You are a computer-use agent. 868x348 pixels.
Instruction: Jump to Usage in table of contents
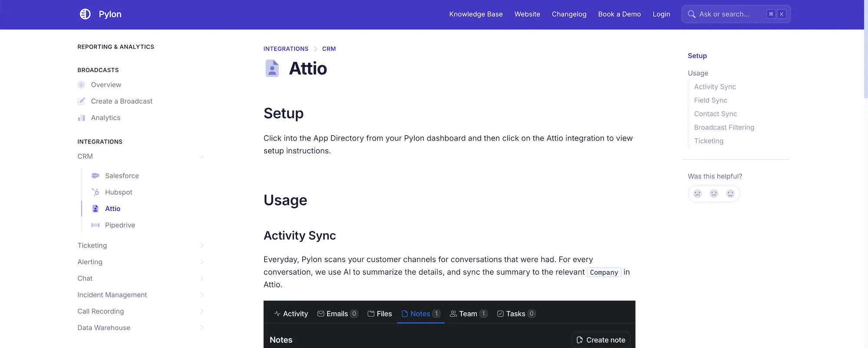tap(698, 73)
